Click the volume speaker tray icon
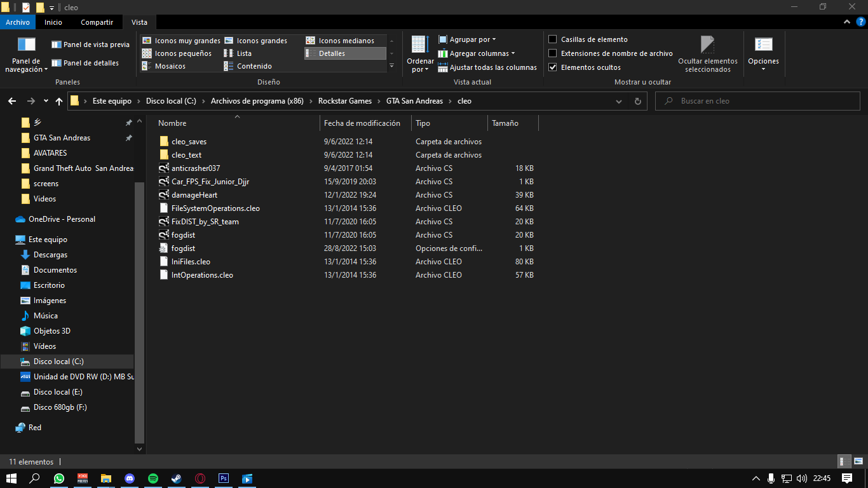The height and width of the screenshot is (488, 868). (801, 478)
